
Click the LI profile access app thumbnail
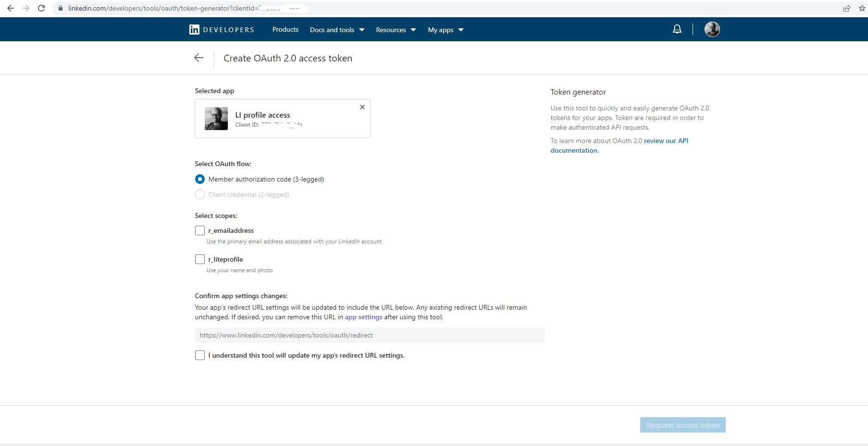tap(216, 119)
